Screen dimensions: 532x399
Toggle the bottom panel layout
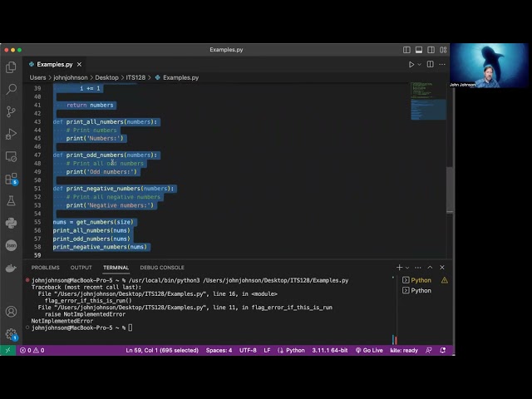click(x=419, y=50)
